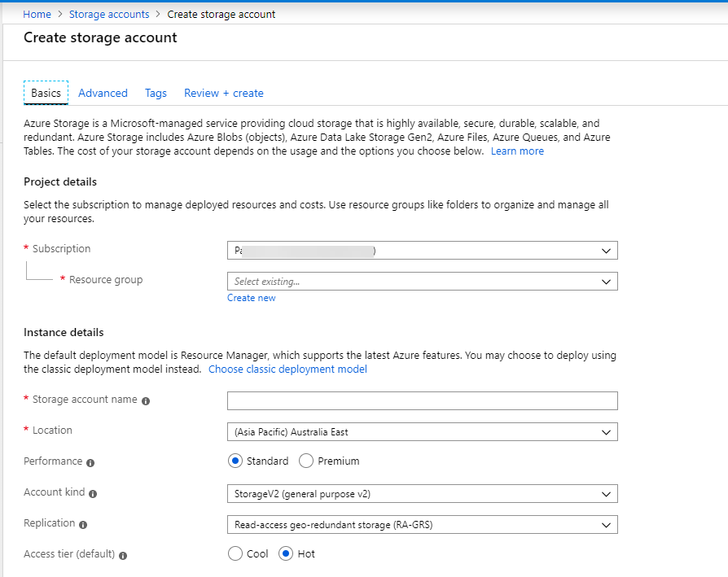
Task: Go to the Review + create tab
Action: pyautogui.click(x=224, y=94)
